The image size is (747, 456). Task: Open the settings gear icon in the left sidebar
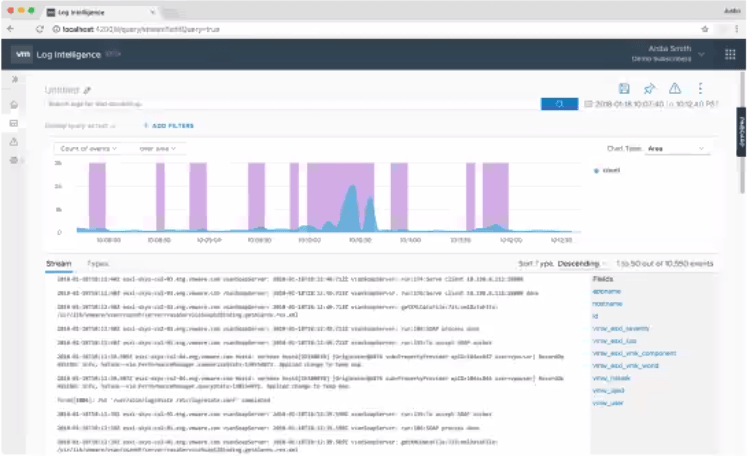[x=14, y=160]
